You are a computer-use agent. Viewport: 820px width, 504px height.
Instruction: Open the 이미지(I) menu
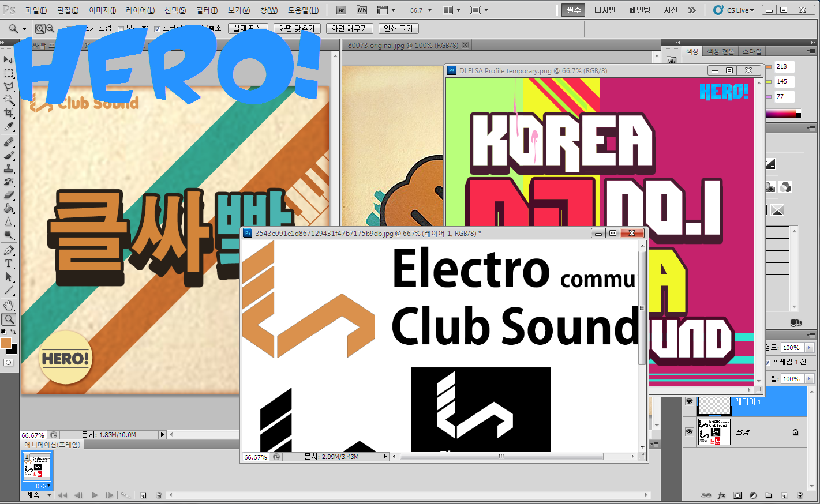tap(102, 10)
